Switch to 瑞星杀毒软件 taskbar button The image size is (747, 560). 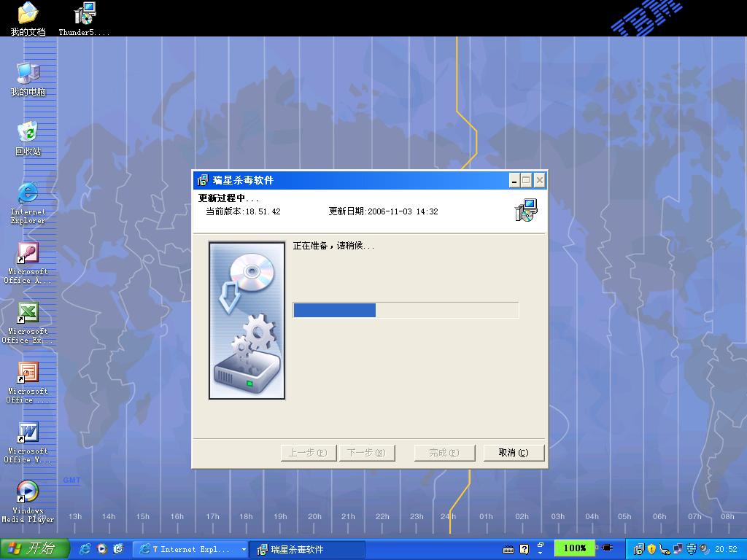pyautogui.click(x=307, y=549)
